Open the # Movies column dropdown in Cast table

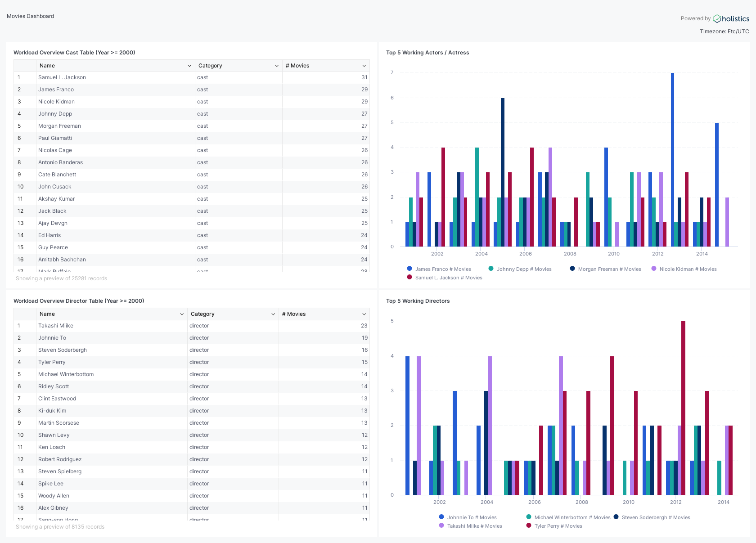tap(364, 66)
